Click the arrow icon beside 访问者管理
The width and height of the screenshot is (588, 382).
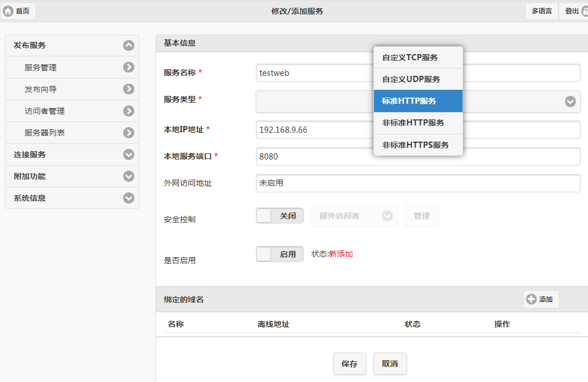129,111
